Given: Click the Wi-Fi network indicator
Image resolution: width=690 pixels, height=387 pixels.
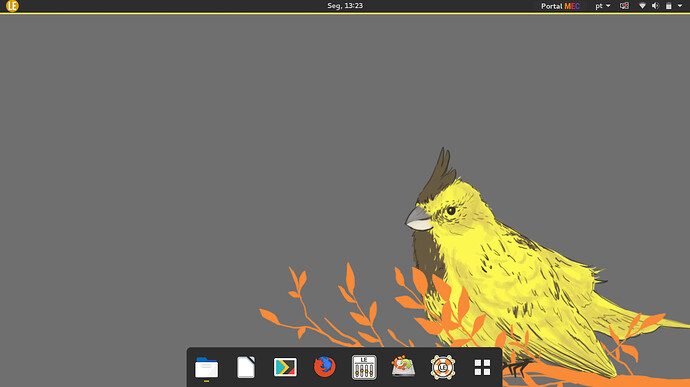Looking at the screenshot, I should coord(642,6).
